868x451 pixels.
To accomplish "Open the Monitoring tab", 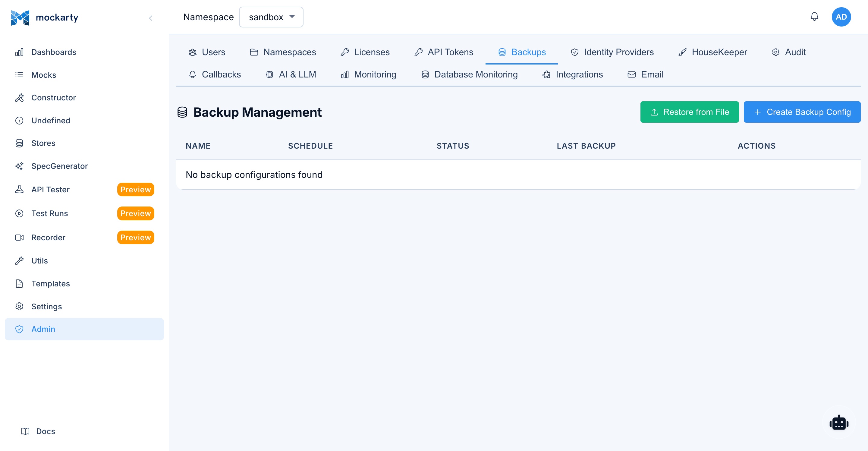I will [368, 74].
